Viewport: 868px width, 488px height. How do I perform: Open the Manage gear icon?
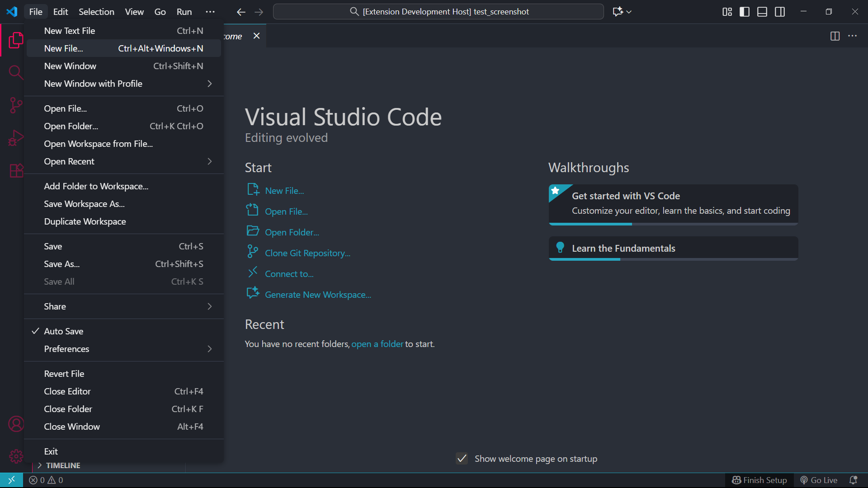coord(16,456)
